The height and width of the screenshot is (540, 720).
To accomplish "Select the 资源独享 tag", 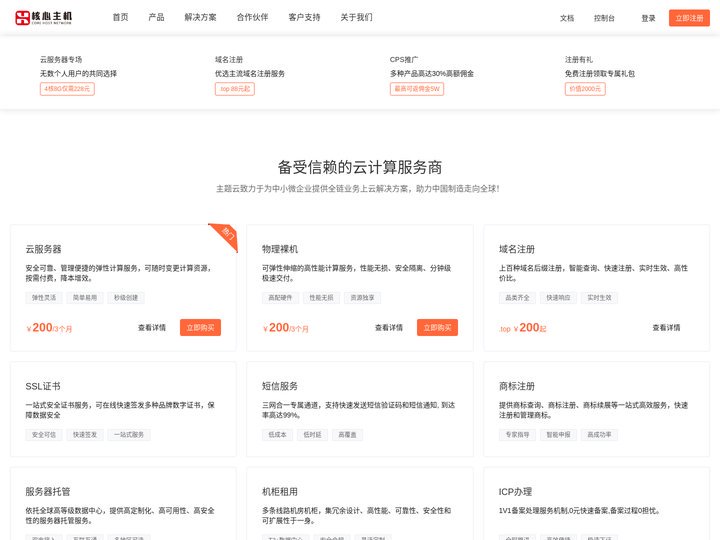I will tap(362, 298).
